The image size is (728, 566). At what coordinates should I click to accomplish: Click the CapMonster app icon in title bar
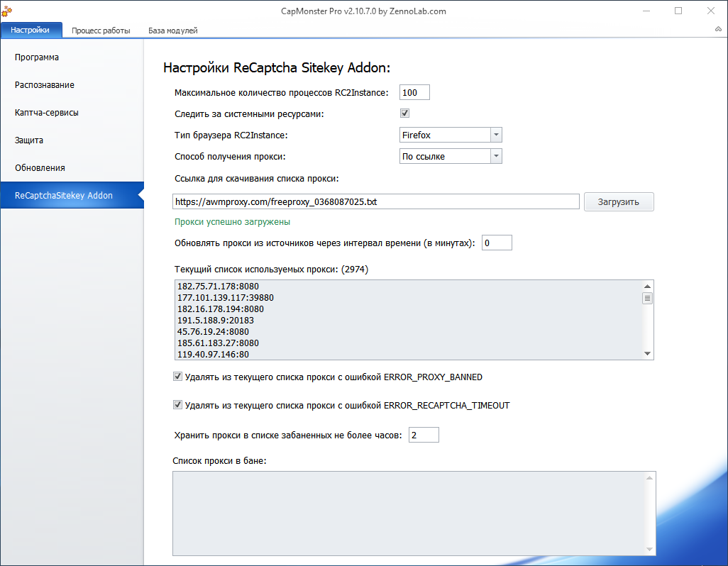(x=7, y=11)
